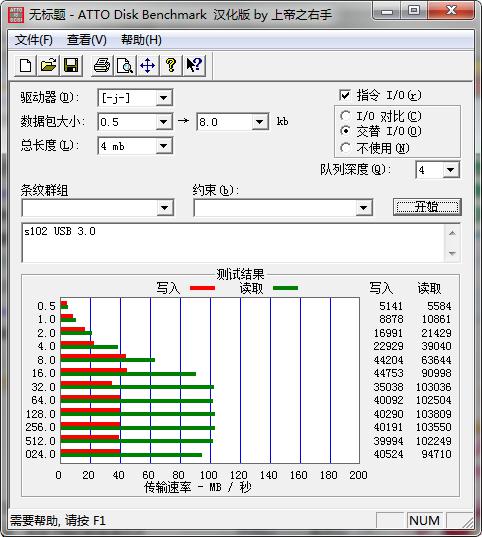Click the read value 103809
Screen dimensions: 482x537
[434, 414]
